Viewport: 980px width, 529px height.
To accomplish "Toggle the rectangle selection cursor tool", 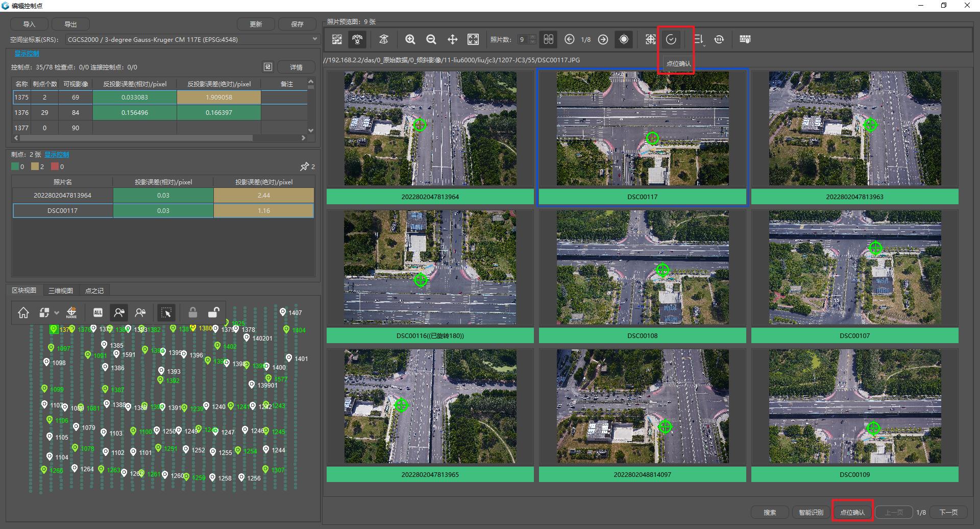I will click(x=167, y=312).
